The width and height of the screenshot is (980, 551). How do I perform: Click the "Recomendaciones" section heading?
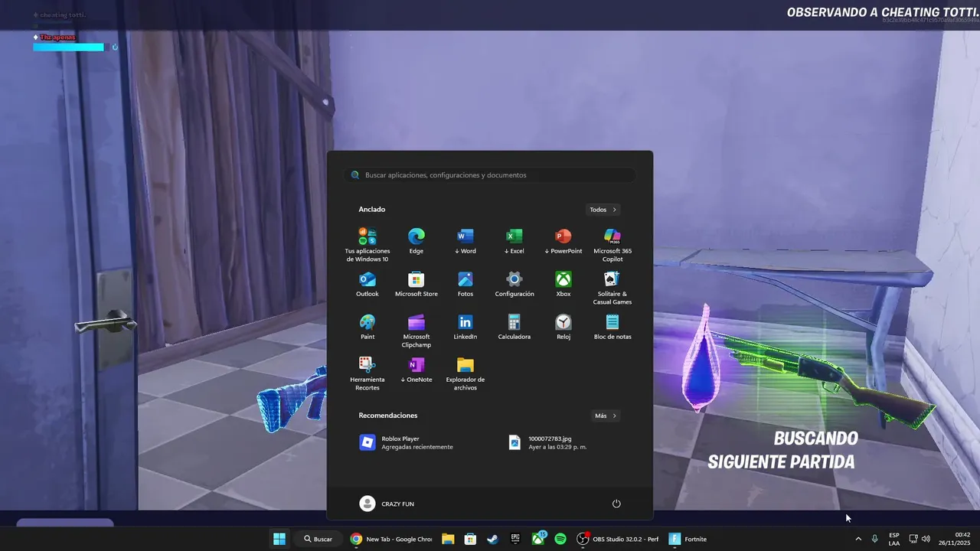coord(388,416)
